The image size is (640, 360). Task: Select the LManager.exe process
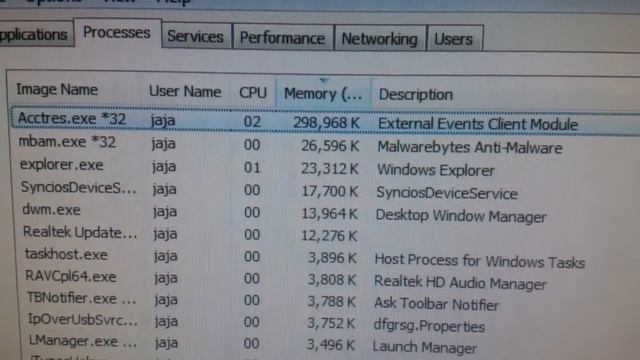click(83, 341)
